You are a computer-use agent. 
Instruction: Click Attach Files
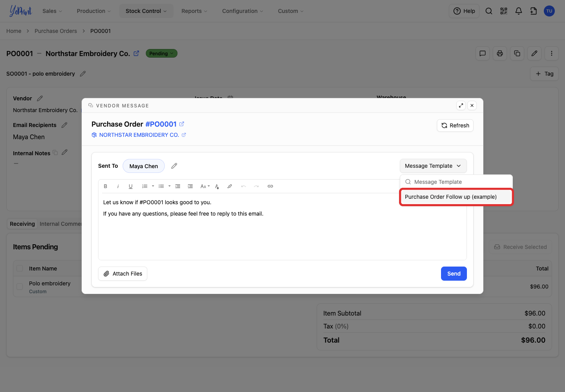[x=123, y=274]
